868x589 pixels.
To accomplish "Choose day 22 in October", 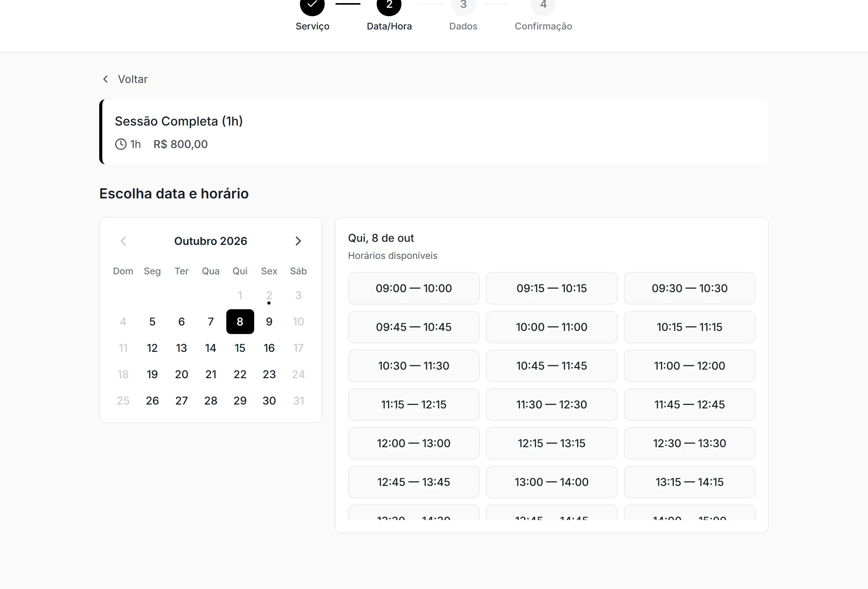I will [240, 374].
